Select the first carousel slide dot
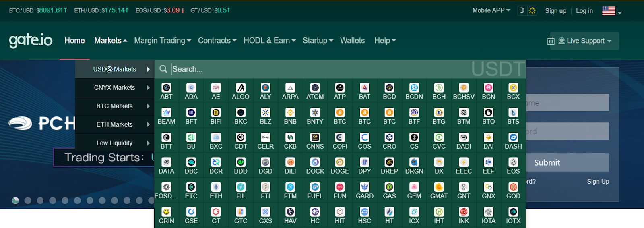 pos(15,201)
